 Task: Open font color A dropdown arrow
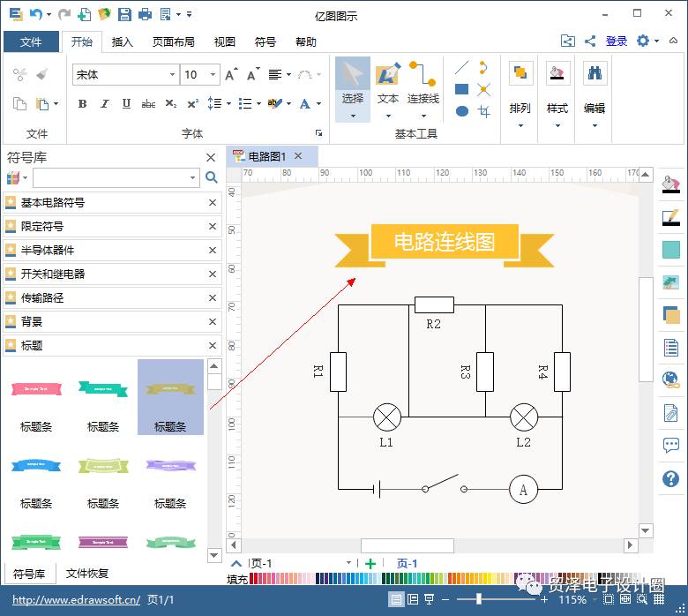[x=319, y=104]
